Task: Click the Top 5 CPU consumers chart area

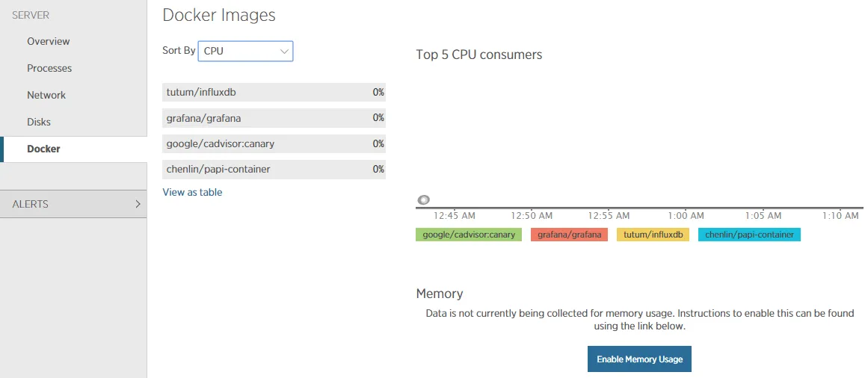Action: pyautogui.click(x=639, y=134)
